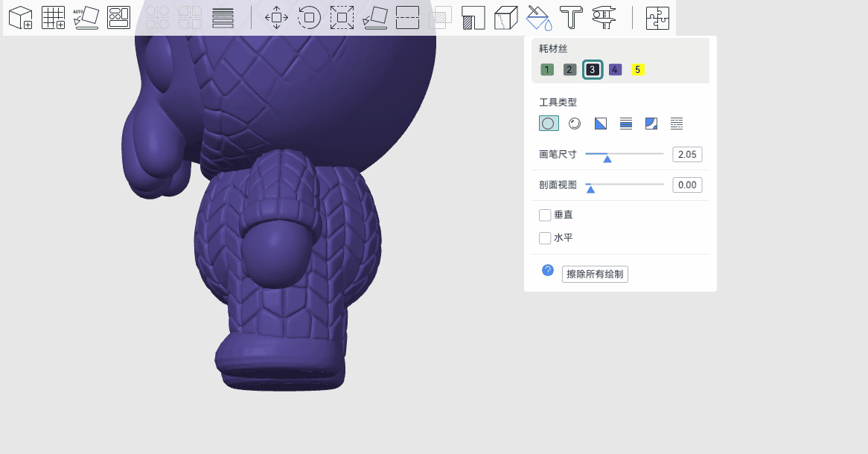Choose the Sphere brush tool type
The image size is (868, 454).
(575, 124)
